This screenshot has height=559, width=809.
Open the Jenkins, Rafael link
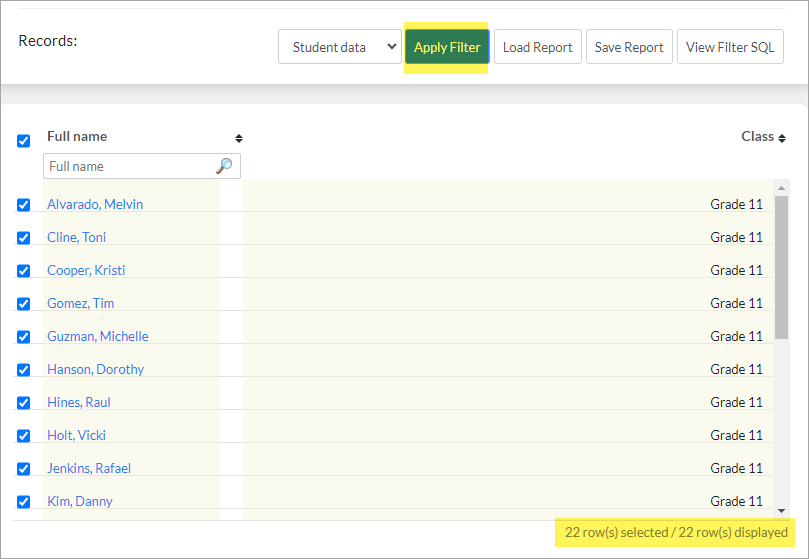[x=89, y=469]
